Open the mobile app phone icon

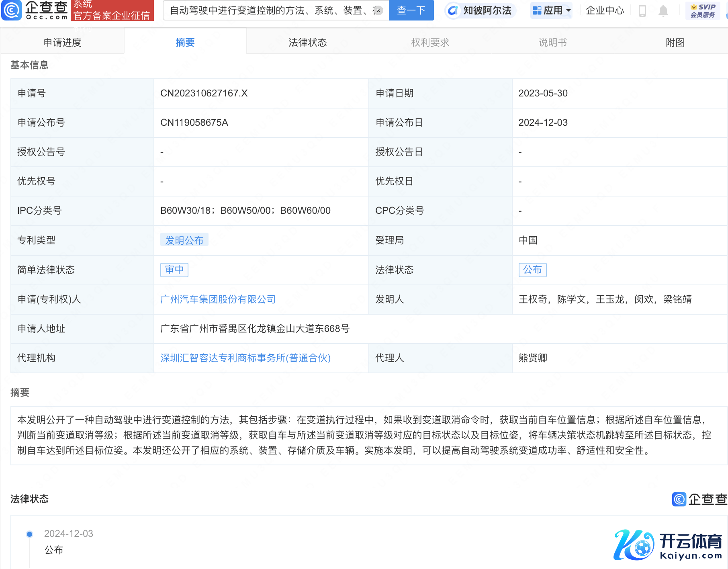coord(642,10)
